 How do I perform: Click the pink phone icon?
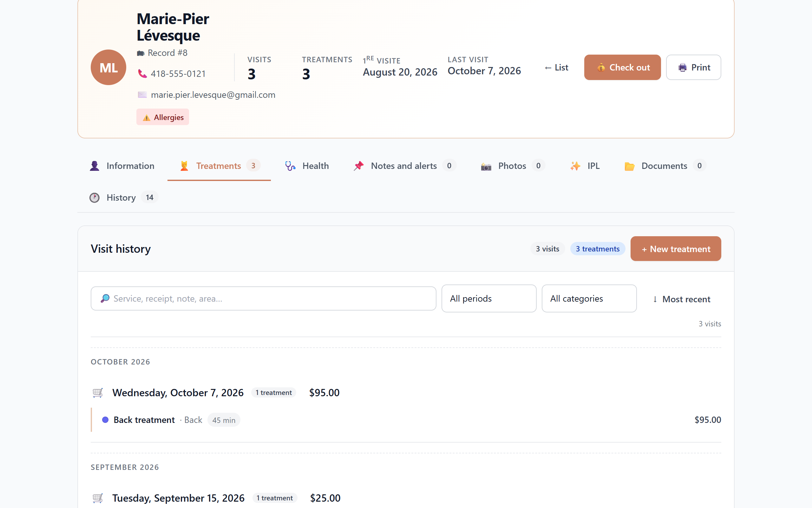point(142,74)
